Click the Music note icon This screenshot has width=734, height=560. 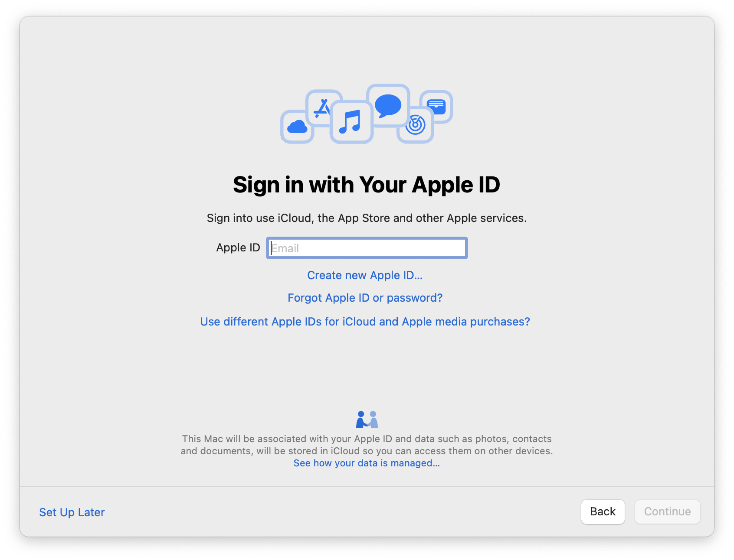351,122
